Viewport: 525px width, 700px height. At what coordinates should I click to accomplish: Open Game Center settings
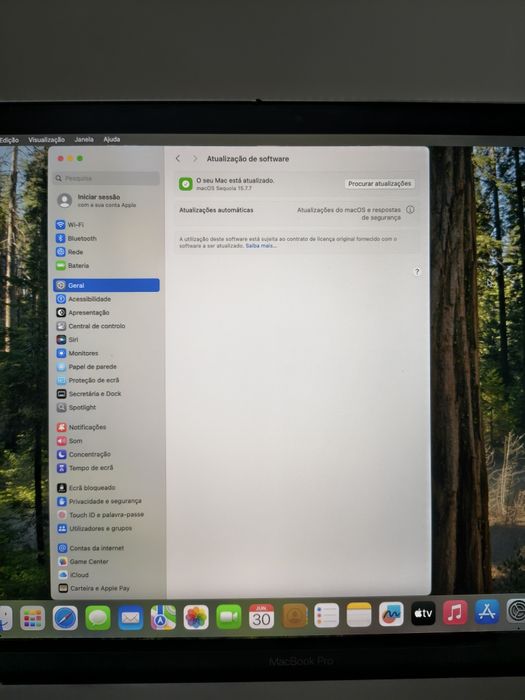pos(108,562)
